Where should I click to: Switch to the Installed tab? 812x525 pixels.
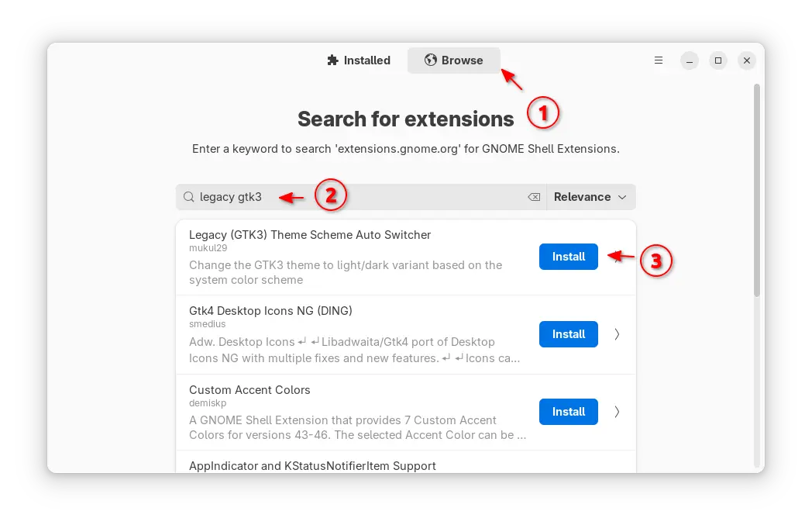359,60
